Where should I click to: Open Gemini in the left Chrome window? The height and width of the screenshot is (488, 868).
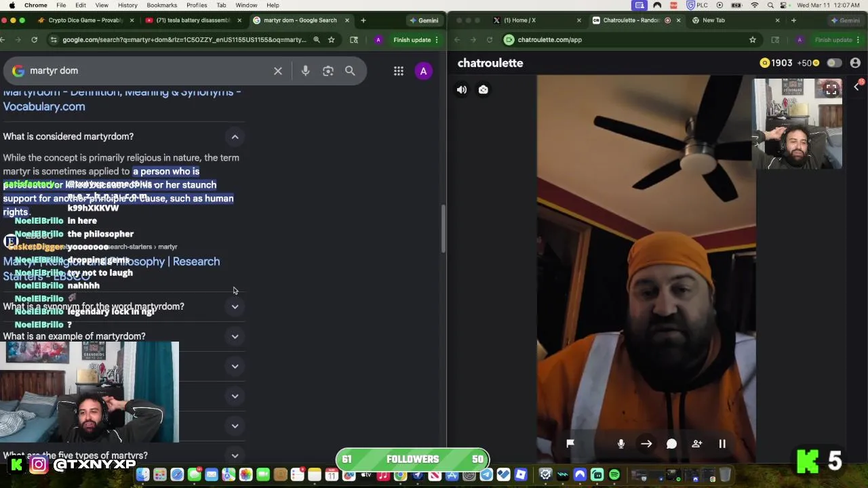[425, 20]
